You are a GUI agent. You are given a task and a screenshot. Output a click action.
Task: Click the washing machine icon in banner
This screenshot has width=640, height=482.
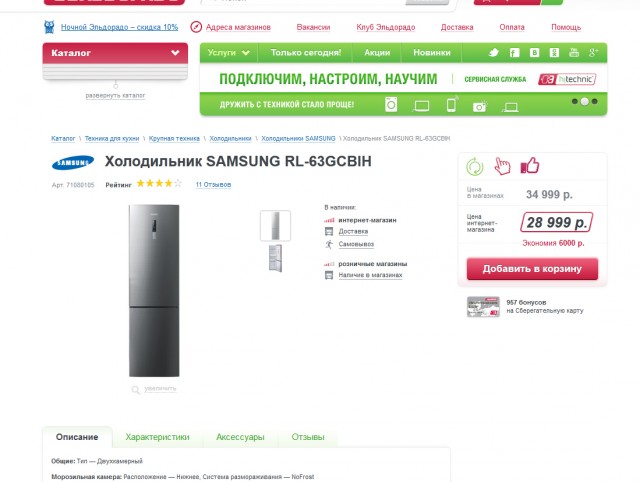(391, 105)
